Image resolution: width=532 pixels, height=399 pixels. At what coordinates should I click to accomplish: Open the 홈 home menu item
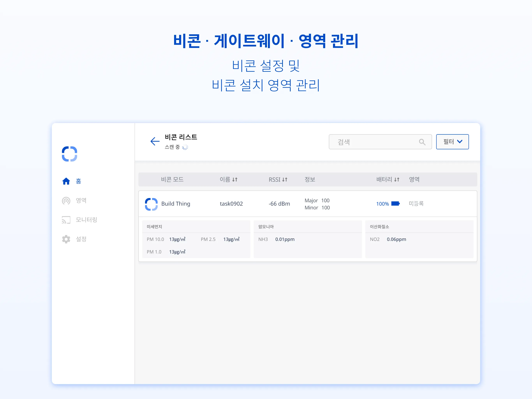pyautogui.click(x=71, y=181)
